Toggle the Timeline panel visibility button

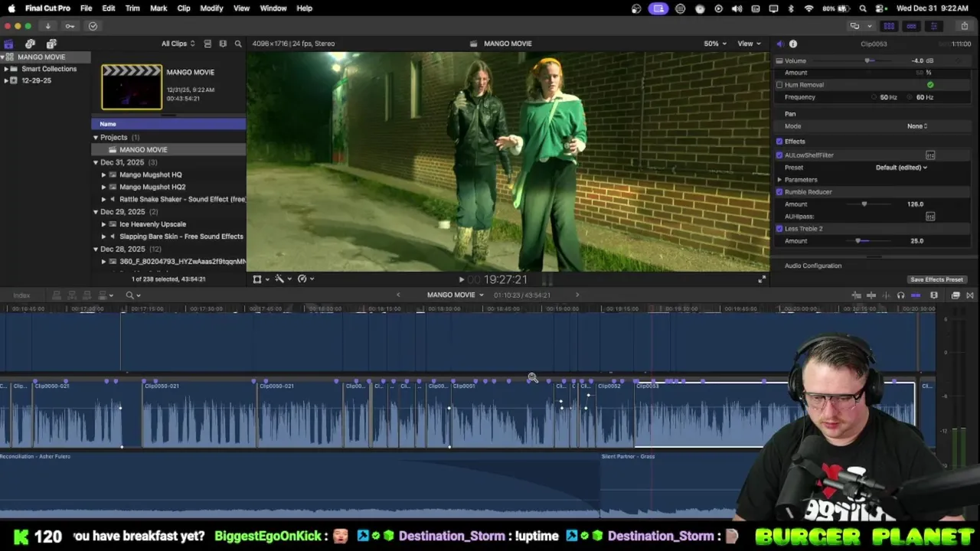pyautogui.click(x=911, y=26)
